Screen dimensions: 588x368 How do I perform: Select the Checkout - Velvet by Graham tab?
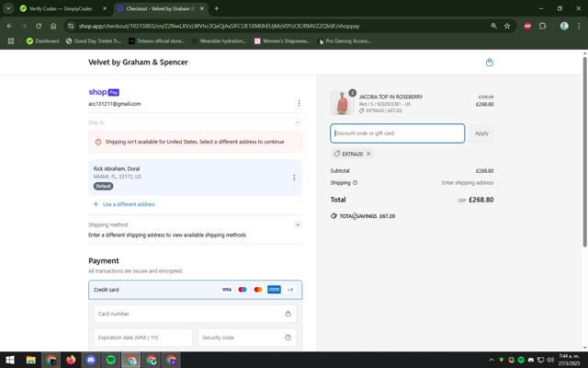[161, 8]
